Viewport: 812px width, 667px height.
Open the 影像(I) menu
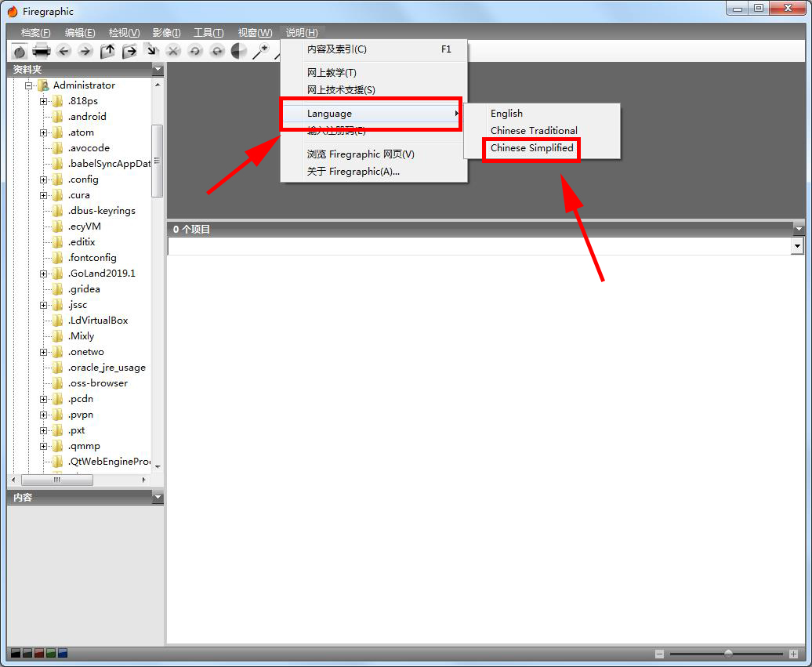pyautogui.click(x=167, y=33)
